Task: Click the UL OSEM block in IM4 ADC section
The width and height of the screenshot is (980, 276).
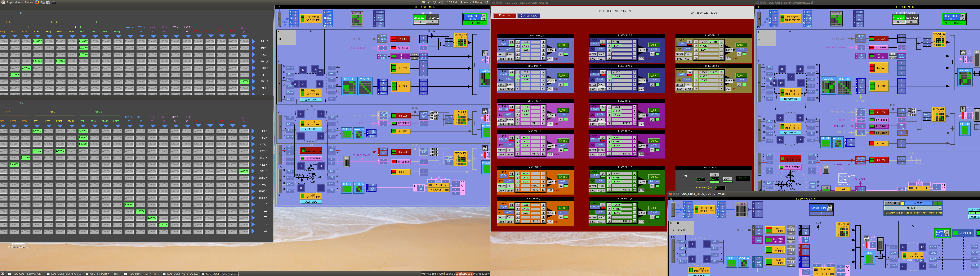Action: coord(692,244)
